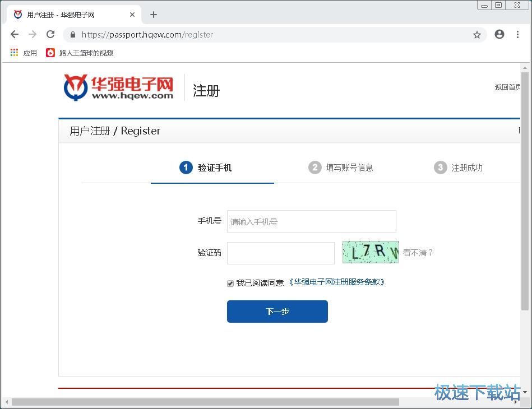Open a new tab with plus button
The height and width of the screenshot is (409, 532).
click(154, 15)
